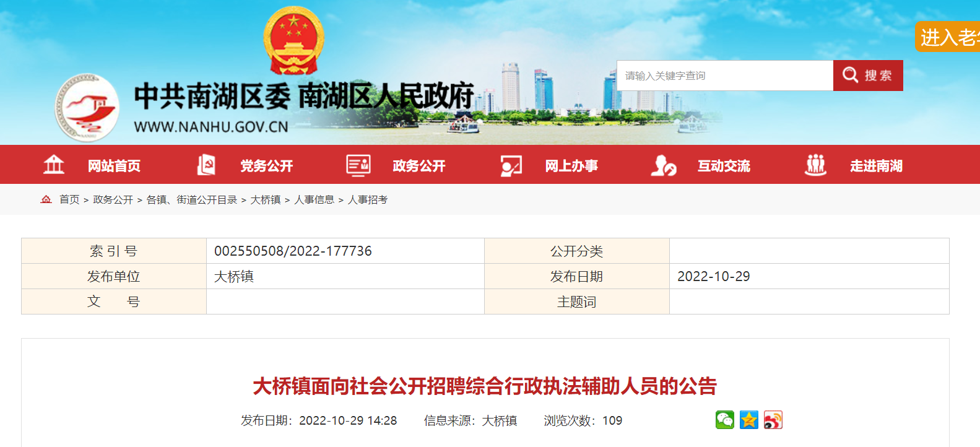Click the orange 进入老年 mode button

948,37
